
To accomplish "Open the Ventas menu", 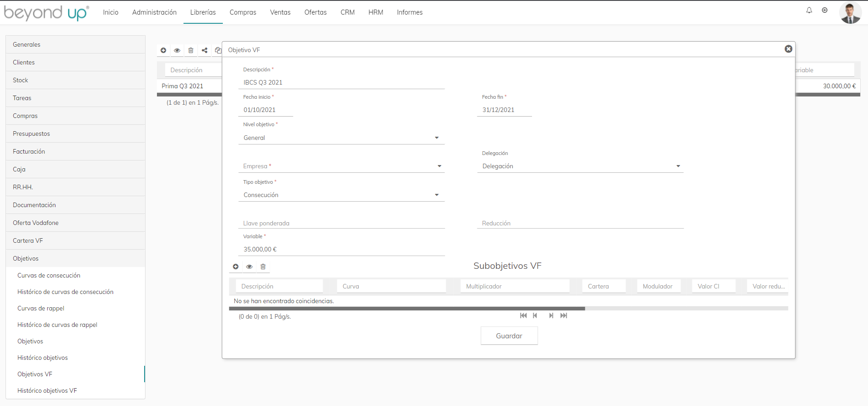I will (280, 12).
